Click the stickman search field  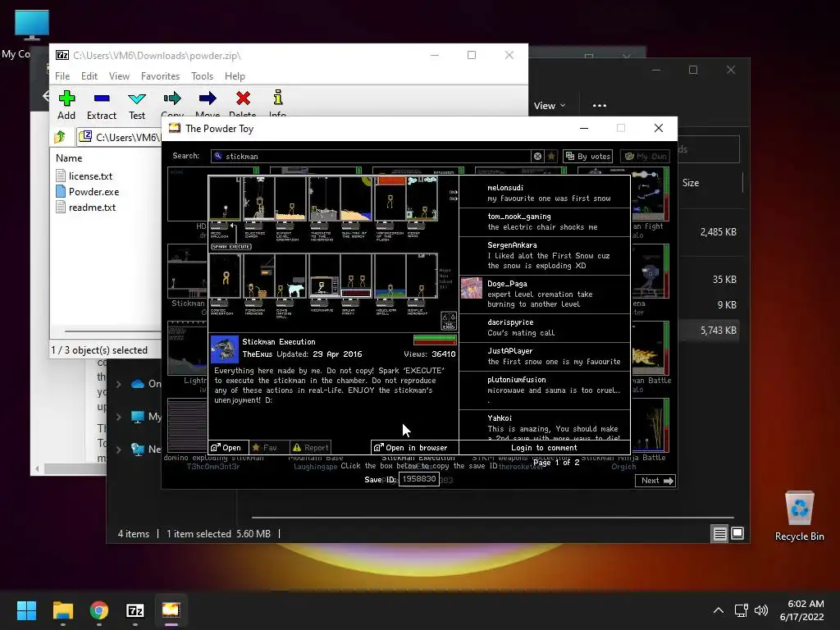(x=370, y=156)
